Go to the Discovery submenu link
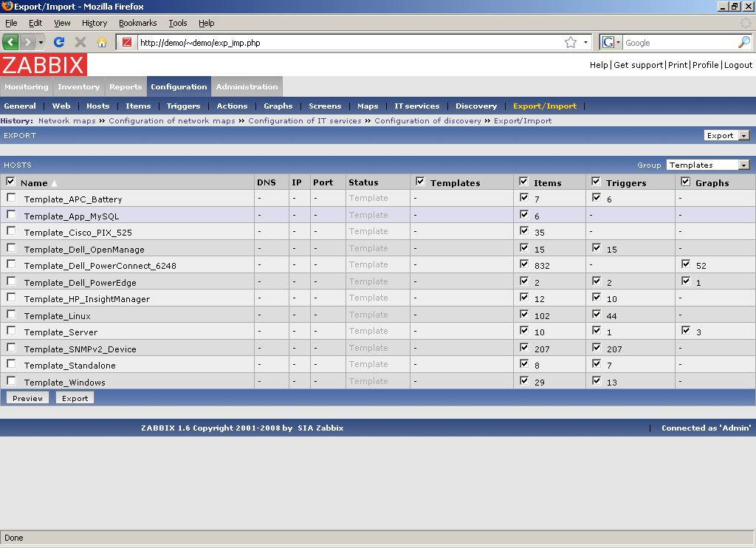 [476, 106]
